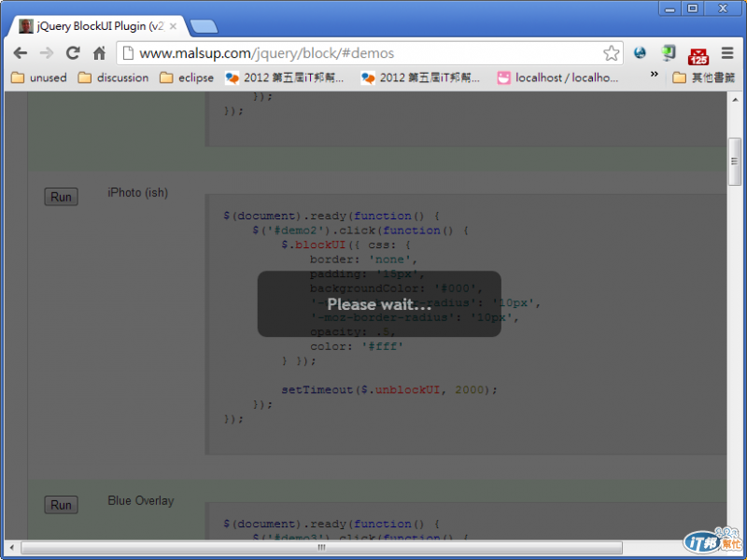
Task: Click the border: 'none' code line
Action: [x=363, y=259]
